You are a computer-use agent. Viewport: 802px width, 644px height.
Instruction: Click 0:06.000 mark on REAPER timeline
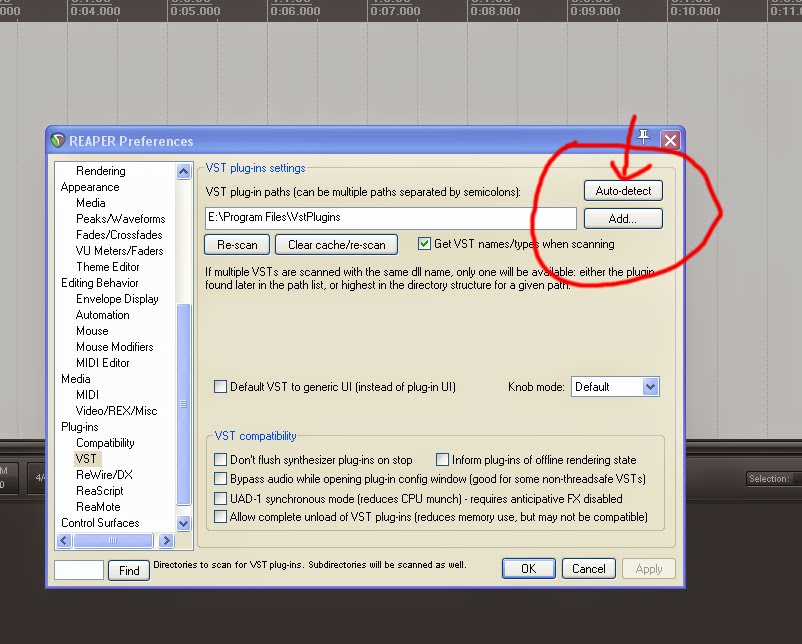click(295, 11)
